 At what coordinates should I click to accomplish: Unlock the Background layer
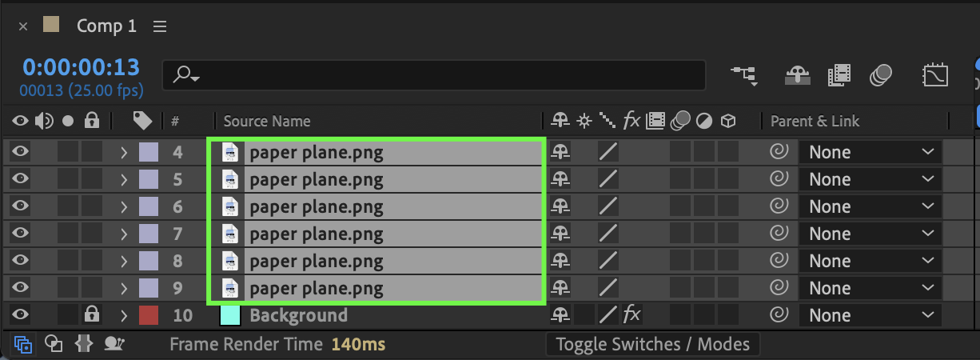(92, 315)
